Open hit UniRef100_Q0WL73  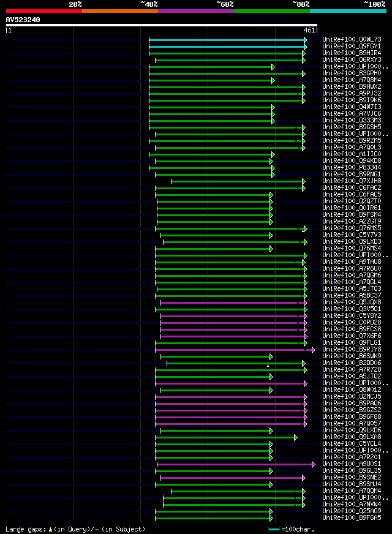point(352,40)
